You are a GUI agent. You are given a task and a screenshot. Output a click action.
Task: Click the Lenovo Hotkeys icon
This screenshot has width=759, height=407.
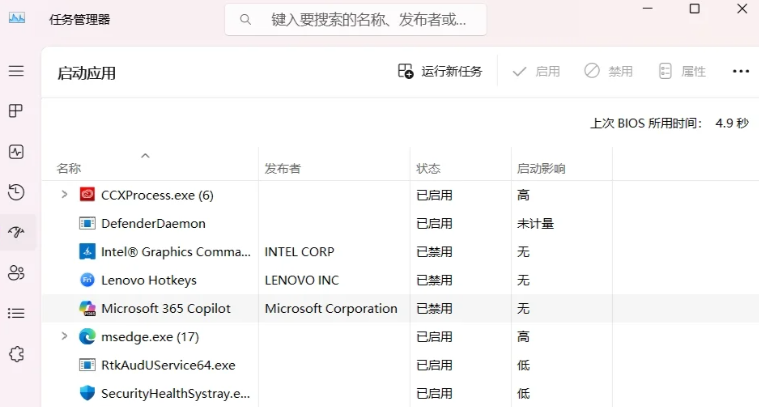click(x=87, y=280)
